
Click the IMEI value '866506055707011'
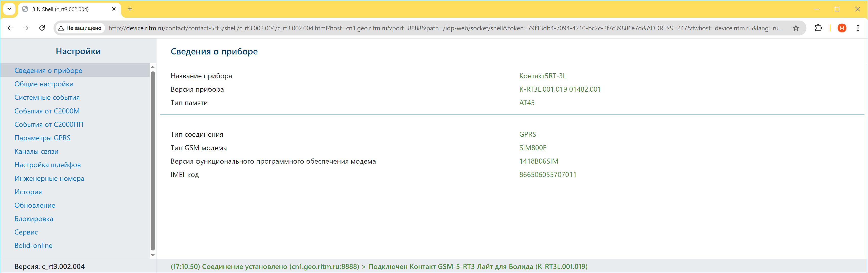point(547,175)
